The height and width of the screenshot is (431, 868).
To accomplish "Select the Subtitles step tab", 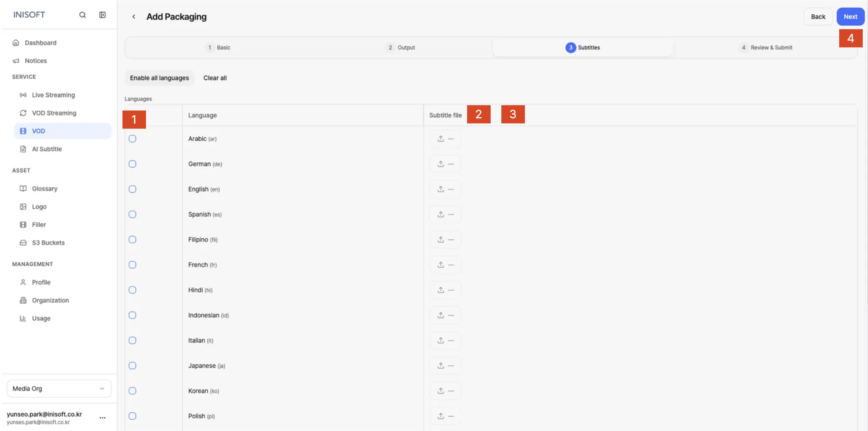I will point(582,48).
